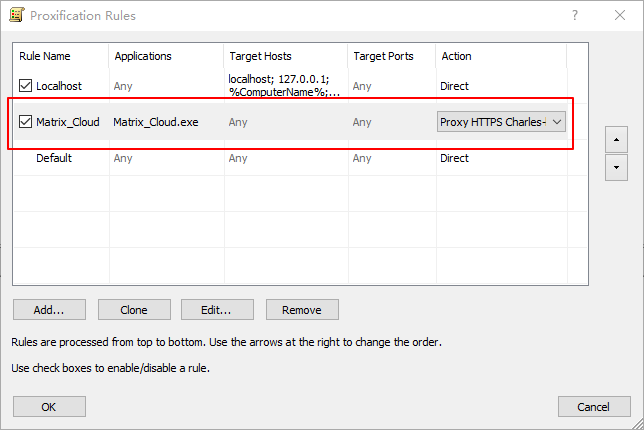Remove the selected rule
This screenshot has height=430, width=644.
point(301,310)
